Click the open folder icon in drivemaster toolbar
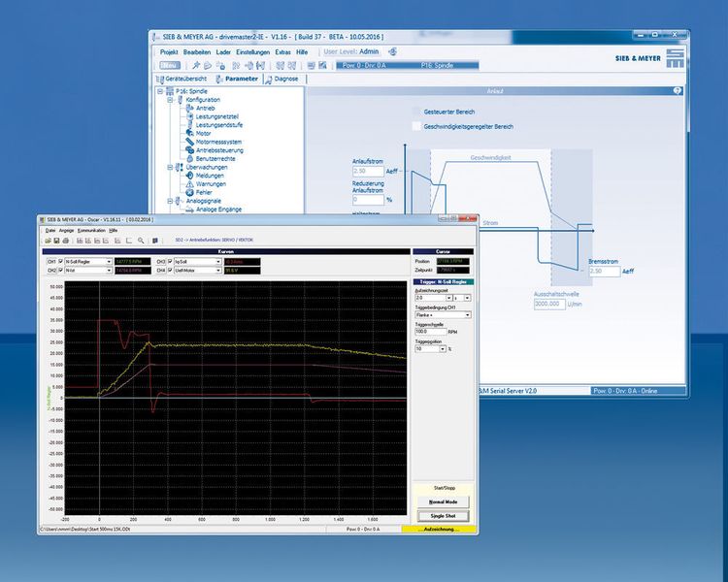 [x=208, y=65]
